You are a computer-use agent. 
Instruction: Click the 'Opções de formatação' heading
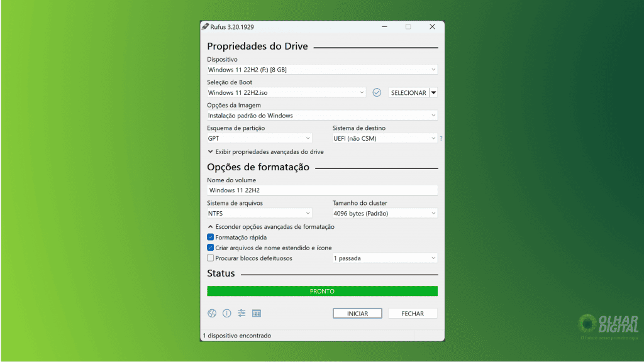(x=258, y=167)
